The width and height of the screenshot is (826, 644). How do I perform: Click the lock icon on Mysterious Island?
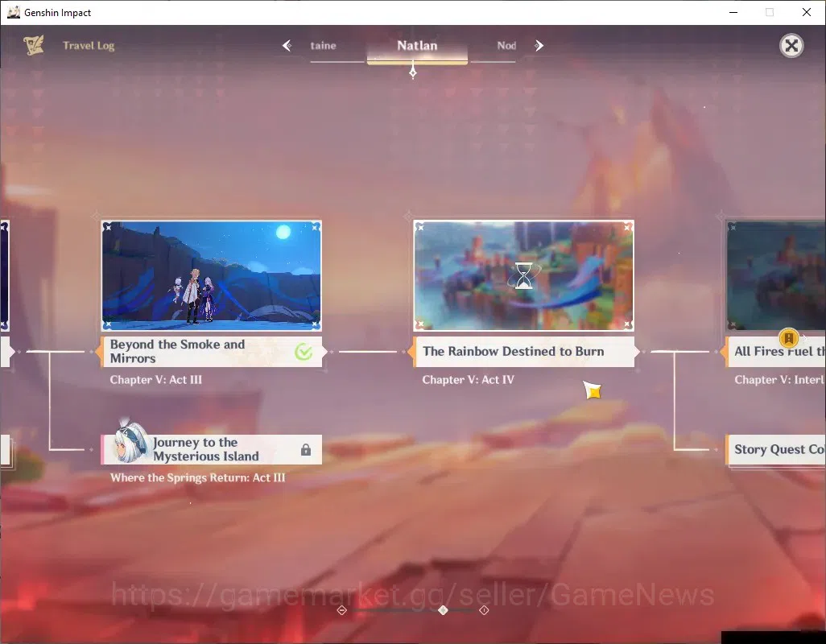coord(306,450)
